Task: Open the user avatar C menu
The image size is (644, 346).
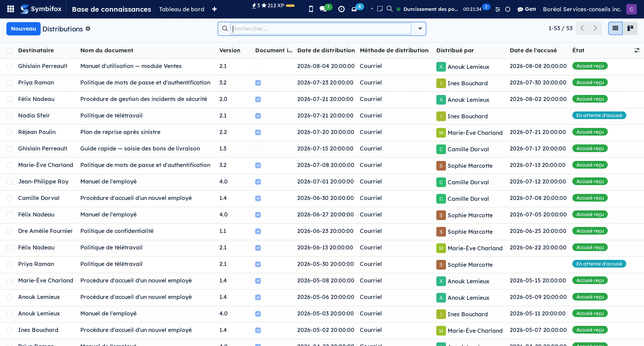Action: click(x=631, y=9)
